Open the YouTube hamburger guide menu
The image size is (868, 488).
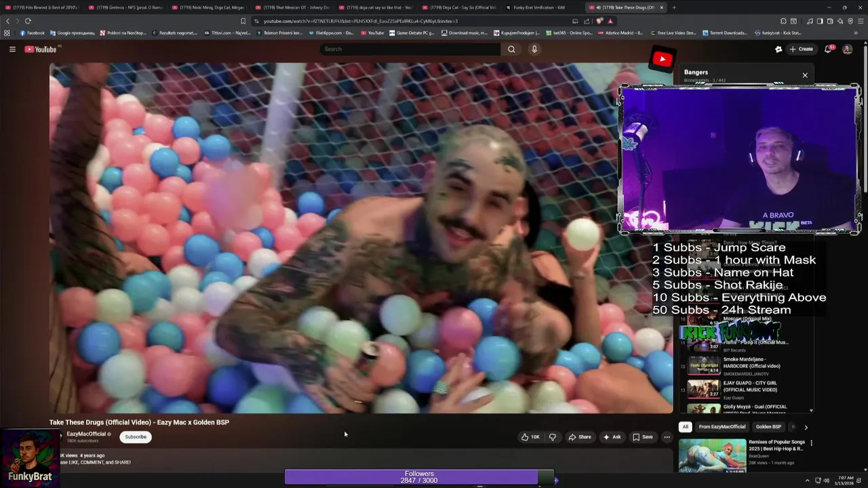(x=12, y=49)
